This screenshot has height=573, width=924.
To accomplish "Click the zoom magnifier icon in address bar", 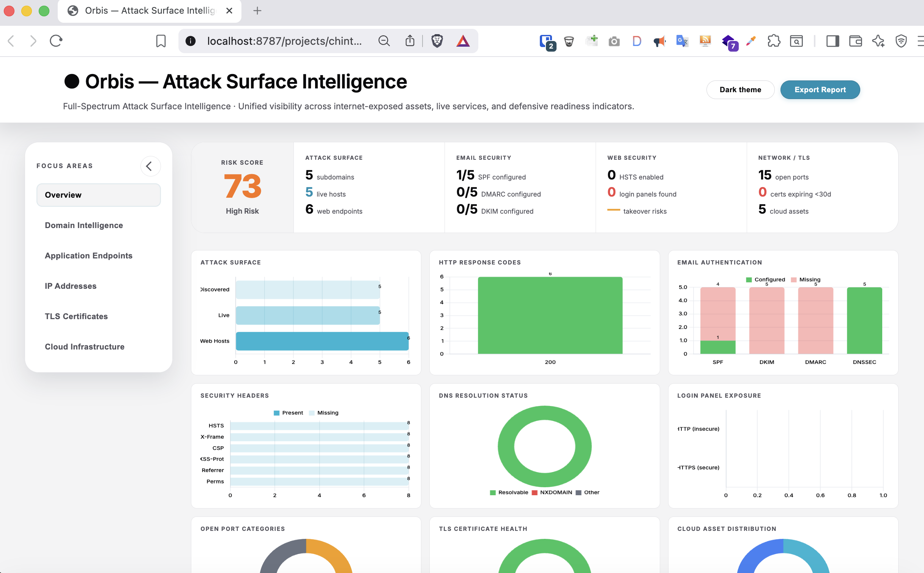I will [x=384, y=41].
